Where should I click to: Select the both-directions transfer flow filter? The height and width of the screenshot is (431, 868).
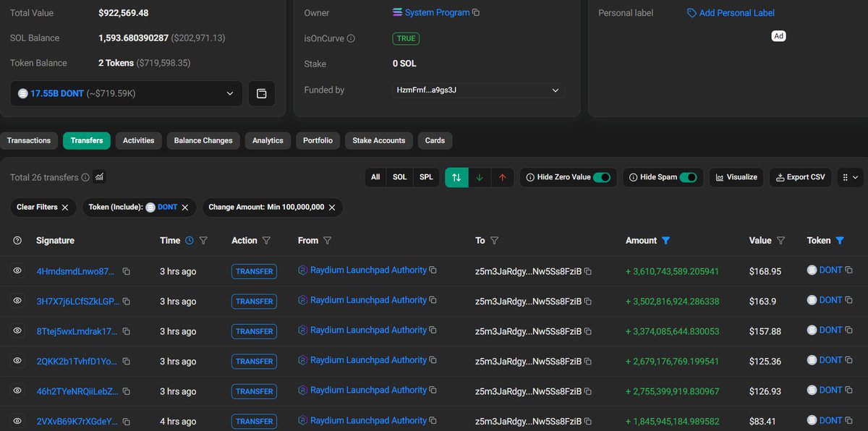coord(456,177)
